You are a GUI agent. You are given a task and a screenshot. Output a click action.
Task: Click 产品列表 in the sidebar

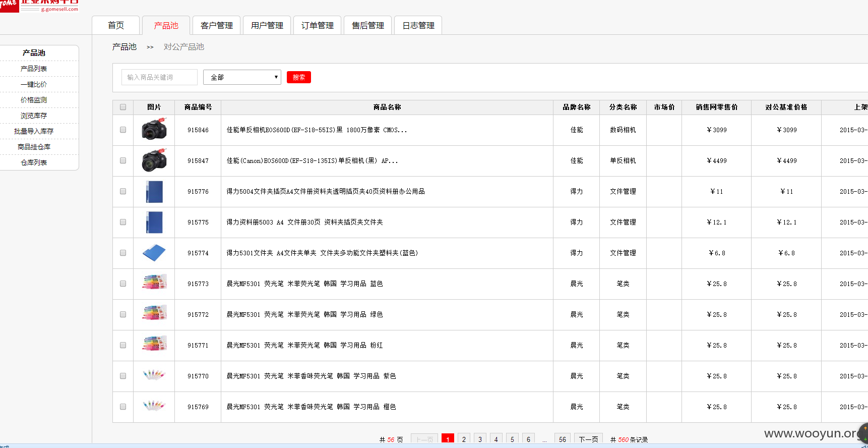click(x=34, y=69)
